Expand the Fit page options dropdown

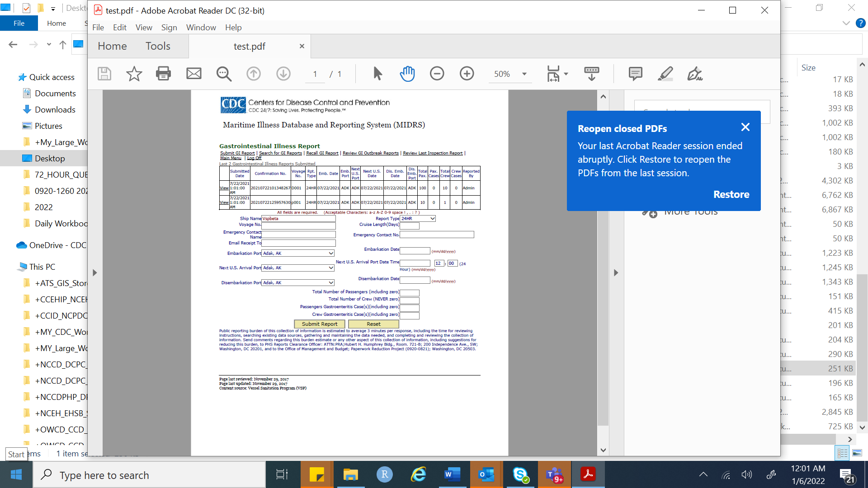566,74
